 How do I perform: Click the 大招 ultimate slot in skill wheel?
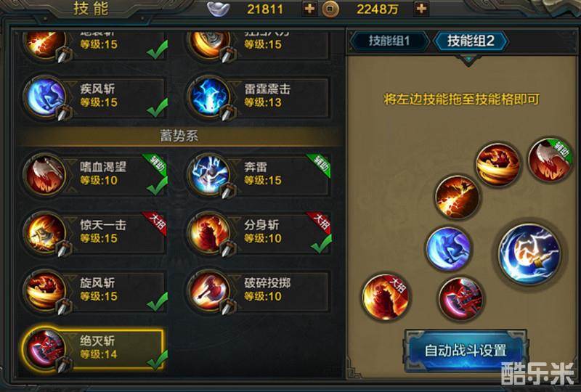[386, 297]
